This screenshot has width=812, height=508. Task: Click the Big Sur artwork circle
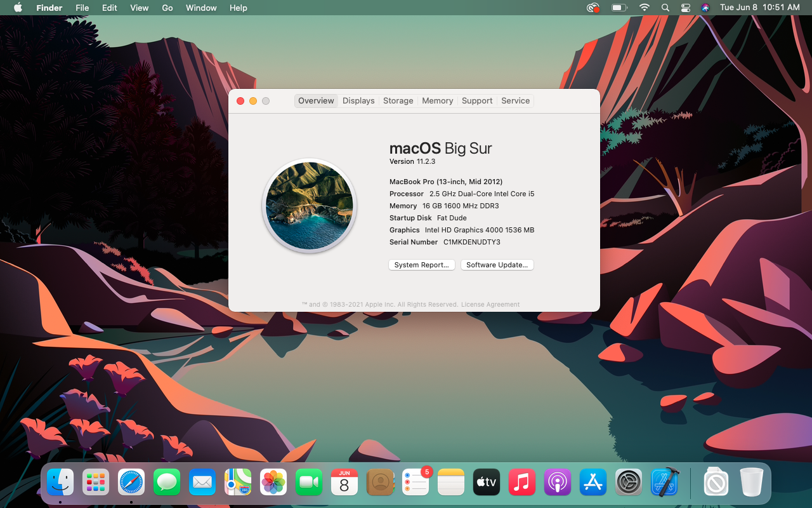pyautogui.click(x=310, y=206)
